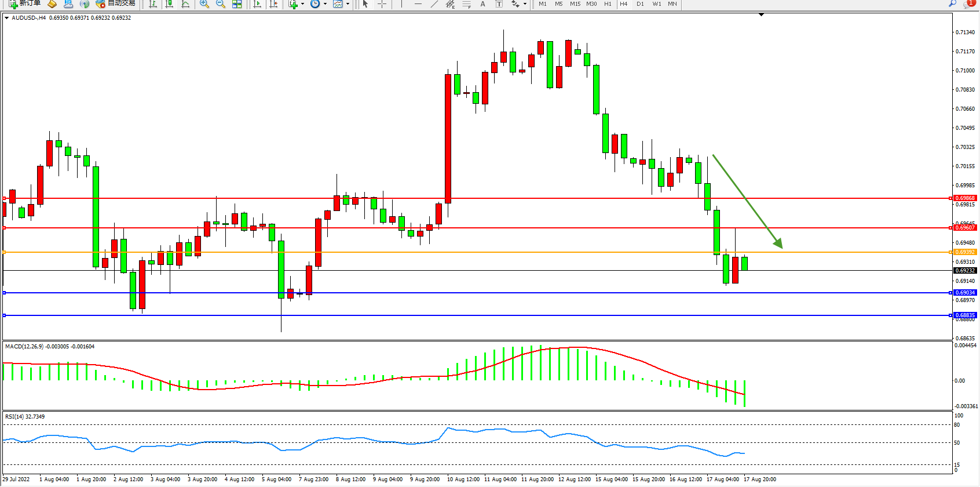
Task: Click the Zoom In magnifier icon
Action: [x=204, y=4]
